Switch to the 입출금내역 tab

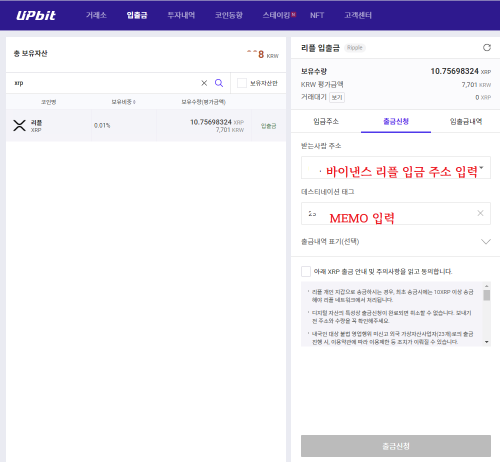click(x=466, y=121)
